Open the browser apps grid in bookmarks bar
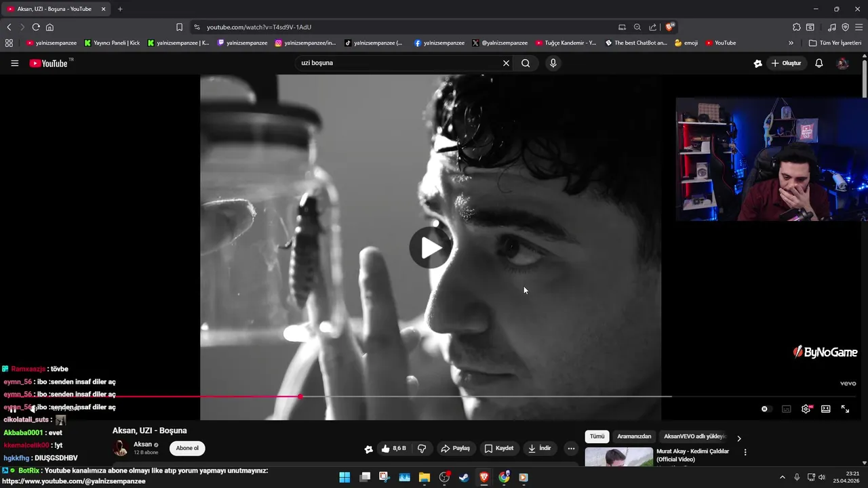 [x=9, y=43]
